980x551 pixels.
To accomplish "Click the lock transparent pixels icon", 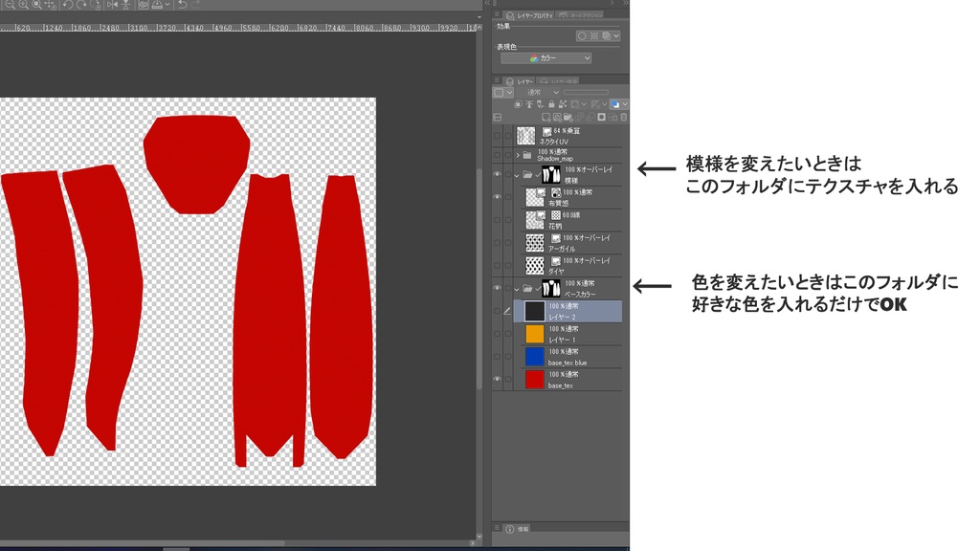I will (562, 104).
